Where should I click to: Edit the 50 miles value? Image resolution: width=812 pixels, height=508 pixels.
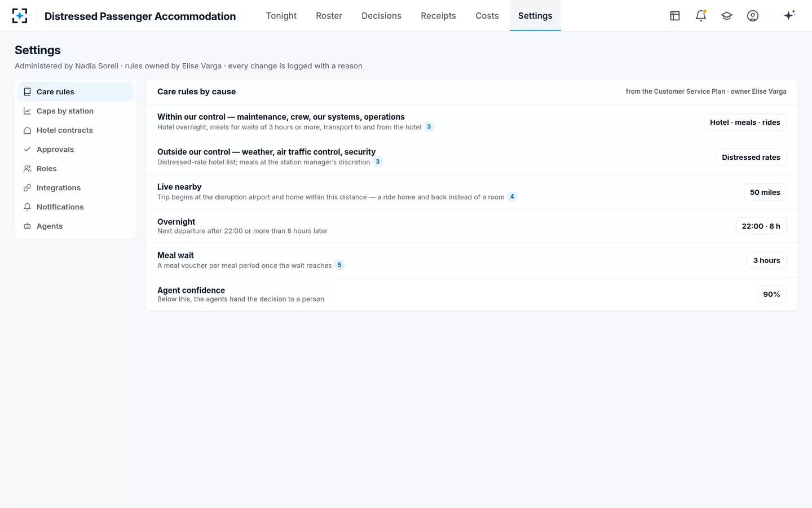pos(765,192)
